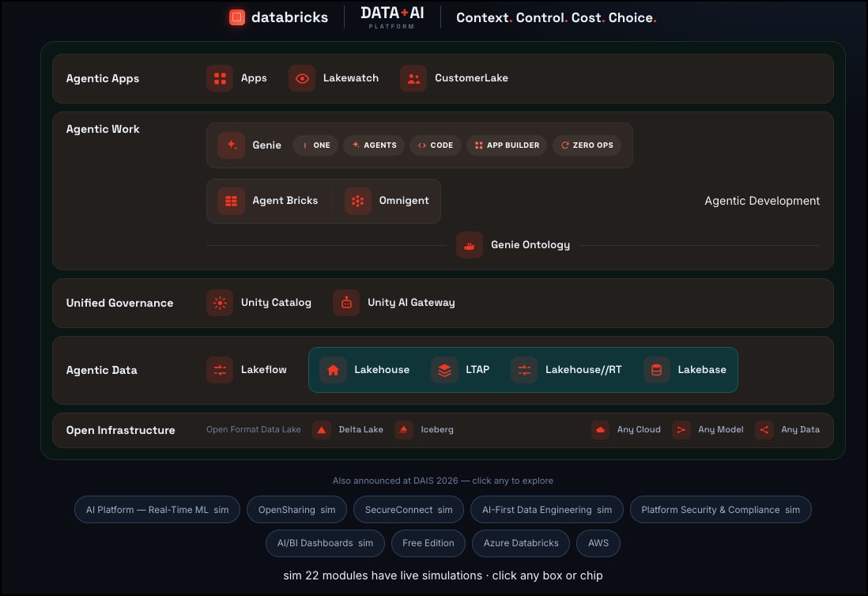Click the Agentic Development text
Image resolution: width=868 pixels, height=596 pixels.
(762, 201)
